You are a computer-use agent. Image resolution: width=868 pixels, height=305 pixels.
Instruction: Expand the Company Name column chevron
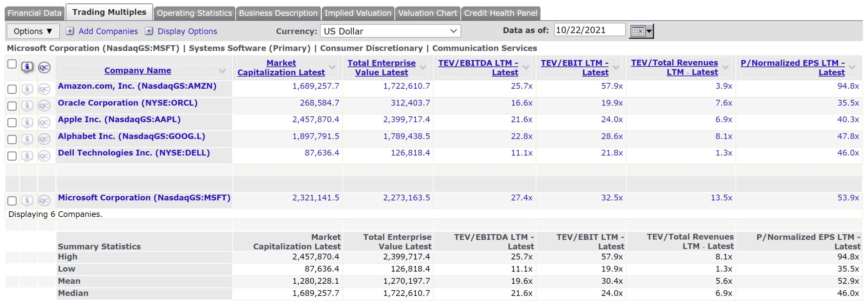(222, 71)
